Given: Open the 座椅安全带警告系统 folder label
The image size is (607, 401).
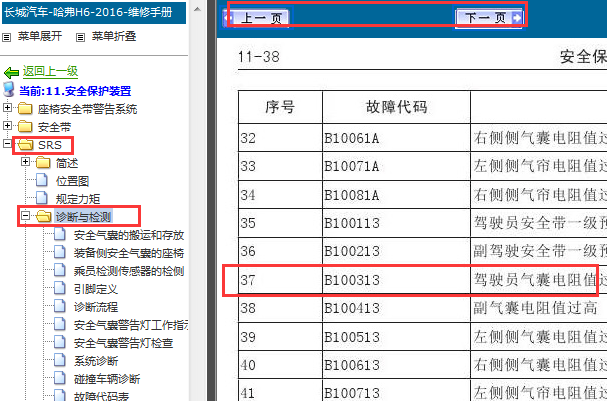Looking at the screenshot, I should [87, 109].
